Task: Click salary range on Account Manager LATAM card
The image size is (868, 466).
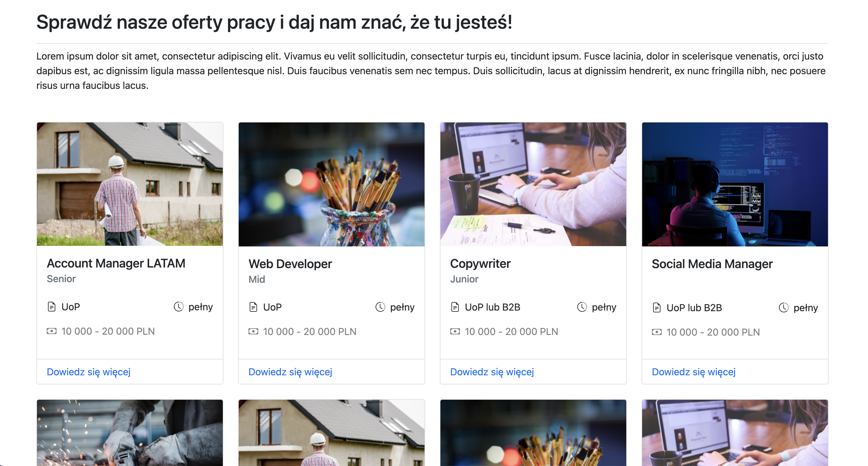Action: (x=108, y=331)
